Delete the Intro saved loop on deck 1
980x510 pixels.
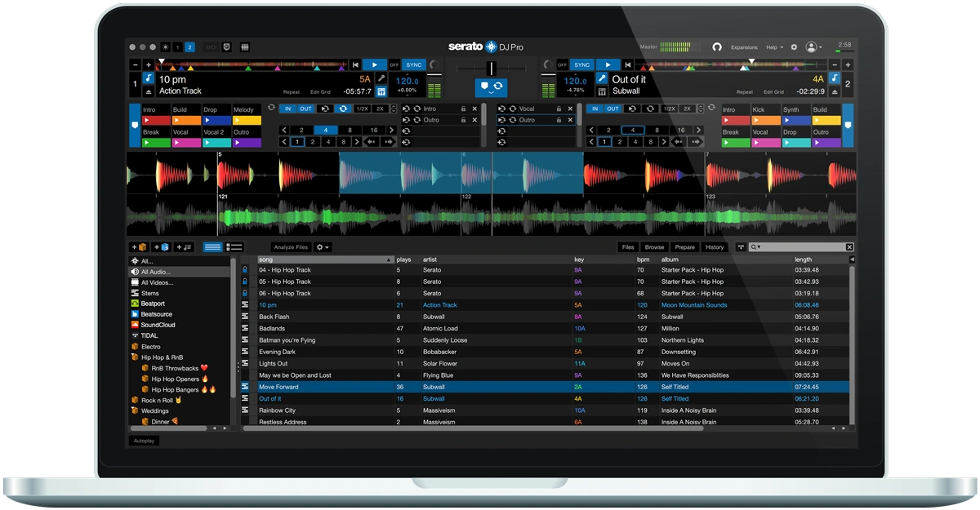[474, 109]
